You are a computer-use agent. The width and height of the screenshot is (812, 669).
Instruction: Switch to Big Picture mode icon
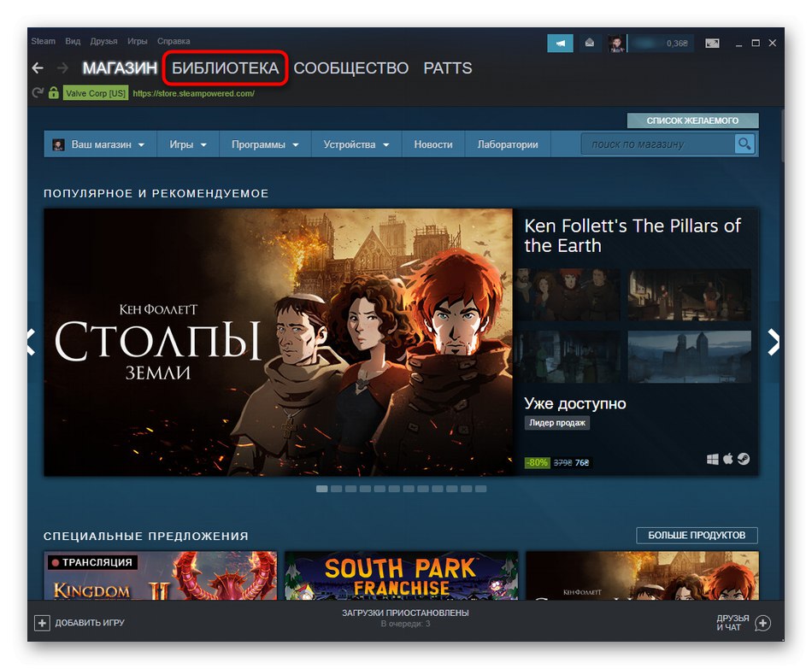(712, 44)
